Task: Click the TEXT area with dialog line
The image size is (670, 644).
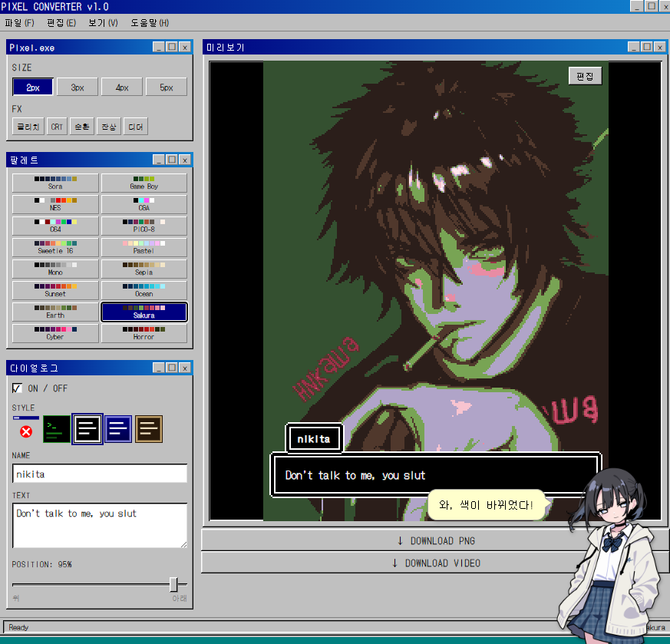Action: 100,526
